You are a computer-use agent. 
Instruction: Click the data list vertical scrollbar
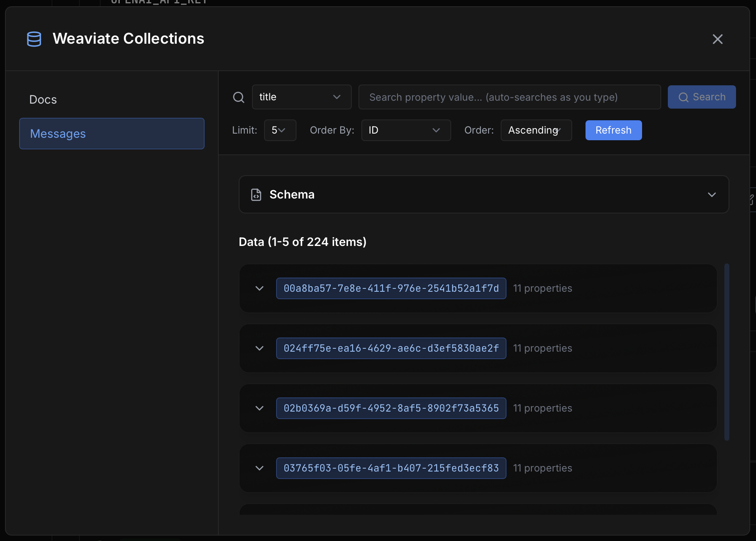[726, 352]
